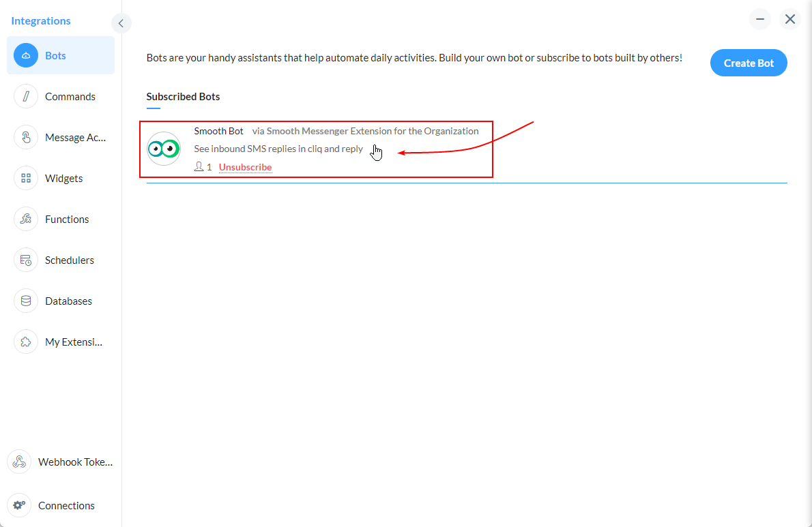Open Databases menu label
This screenshot has width=812, height=527.
[x=68, y=301]
